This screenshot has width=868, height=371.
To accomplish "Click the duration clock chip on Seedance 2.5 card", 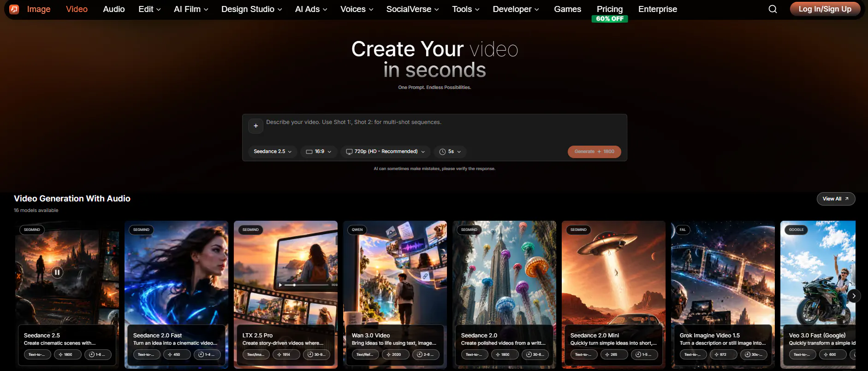I will pos(98,354).
